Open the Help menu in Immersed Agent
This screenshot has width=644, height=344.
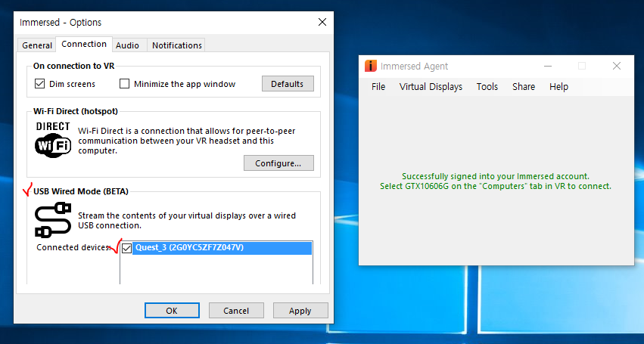click(558, 87)
